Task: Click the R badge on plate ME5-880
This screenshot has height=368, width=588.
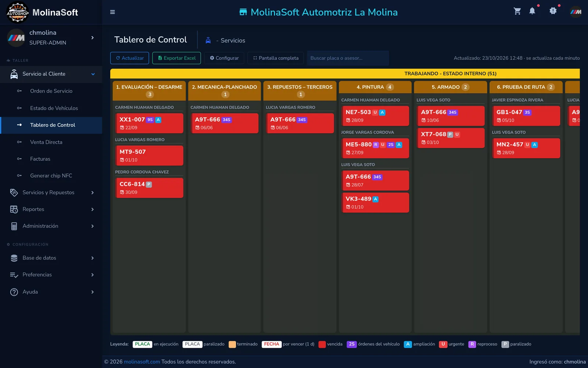Action: click(376, 145)
